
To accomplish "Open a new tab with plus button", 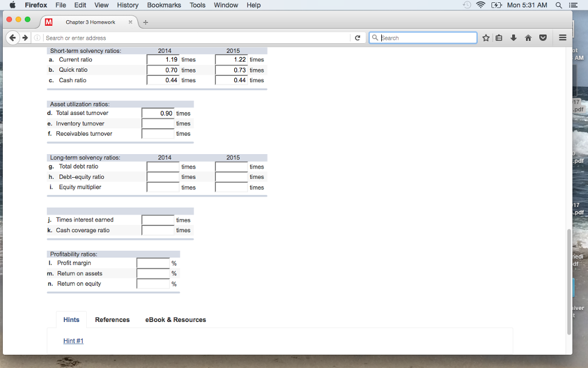I will [145, 22].
